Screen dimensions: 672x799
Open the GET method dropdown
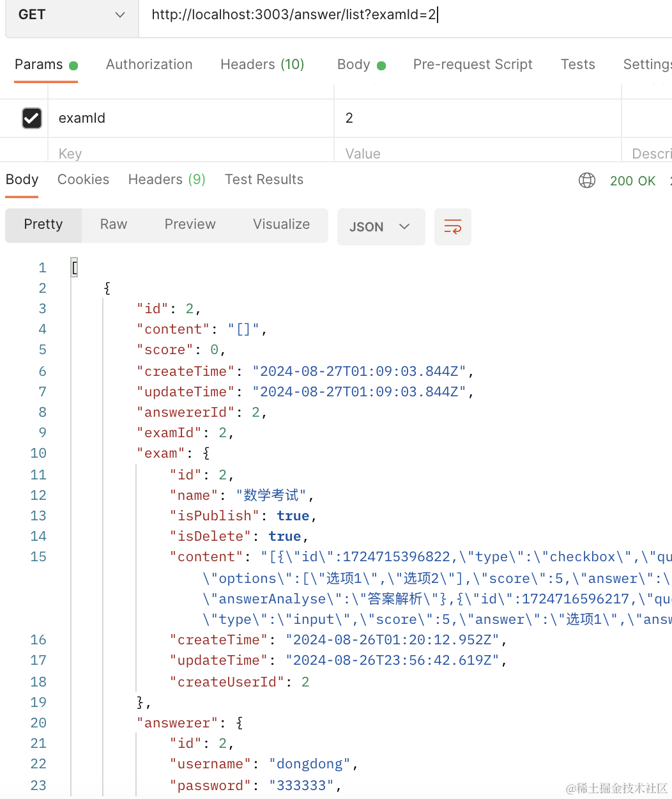click(x=71, y=15)
